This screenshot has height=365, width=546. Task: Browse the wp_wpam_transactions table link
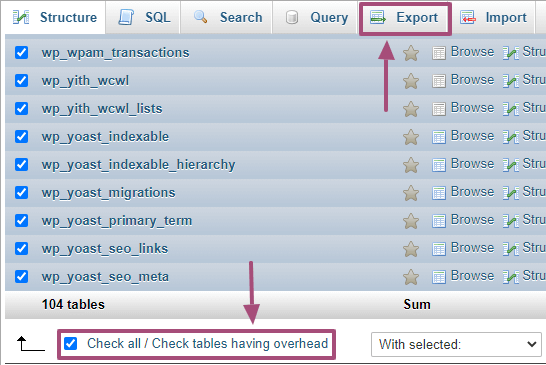pos(472,52)
